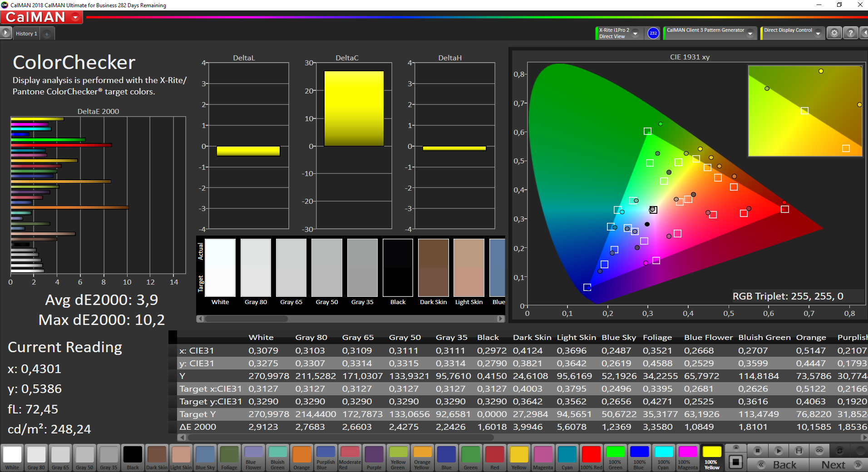Screen dimensions: 868x472
Task: Select the Cyan pattern swatch
Action: 567,457
